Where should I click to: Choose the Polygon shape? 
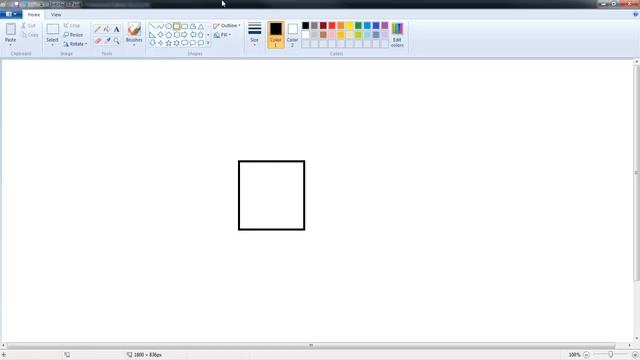pyautogui.click(x=193, y=27)
